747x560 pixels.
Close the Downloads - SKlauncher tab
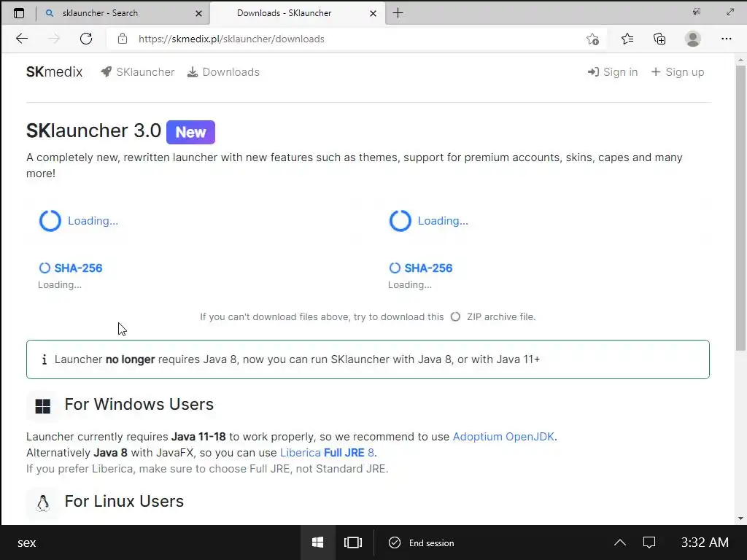click(x=373, y=13)
